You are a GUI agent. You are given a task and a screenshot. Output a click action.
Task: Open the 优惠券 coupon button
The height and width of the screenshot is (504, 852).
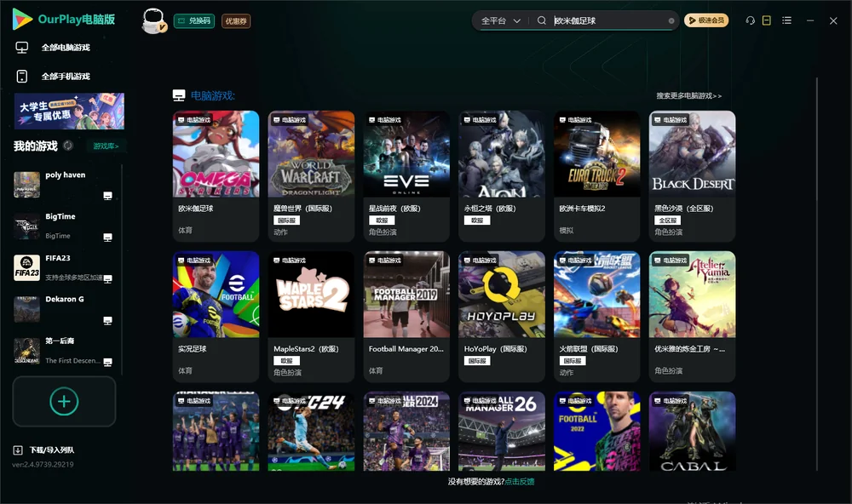236,20
